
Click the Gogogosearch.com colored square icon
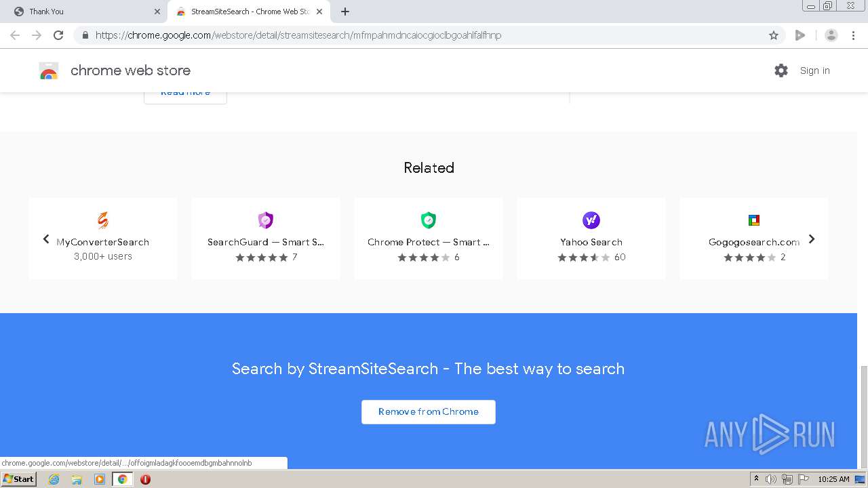click(x=754, y=220)
